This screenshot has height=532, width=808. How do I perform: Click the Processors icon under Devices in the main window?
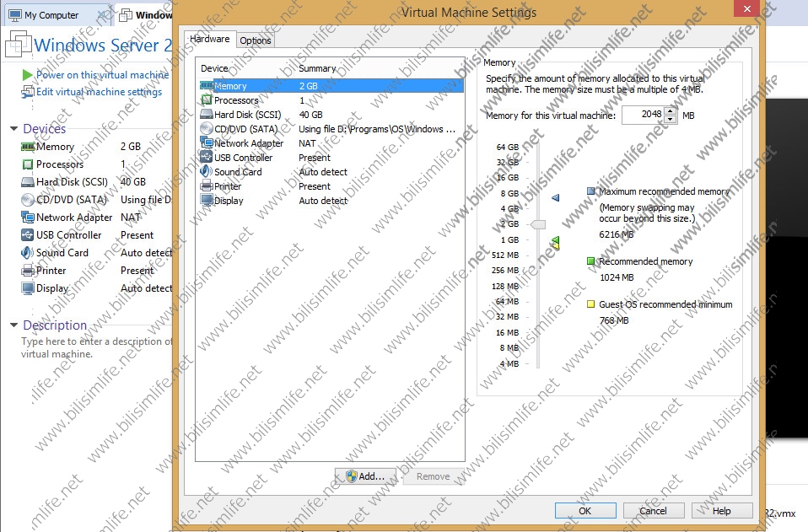pyautogui.click(x=28, y=164)
